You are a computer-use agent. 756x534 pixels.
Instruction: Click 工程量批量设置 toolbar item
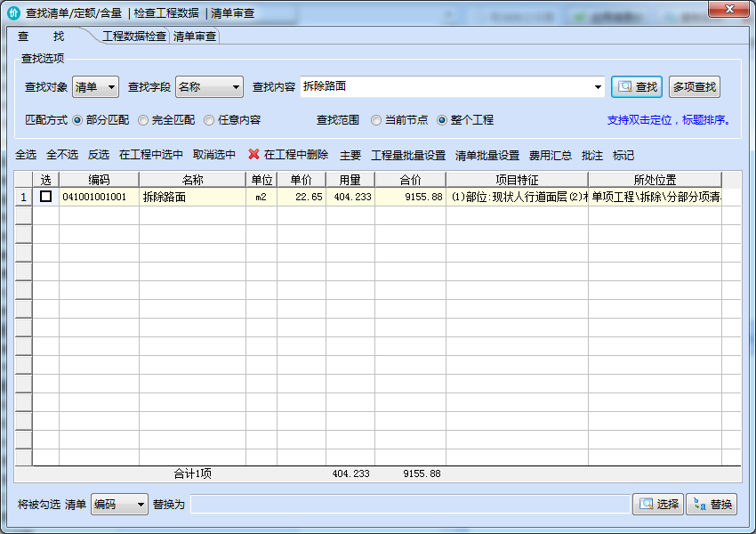coord(408,155)
